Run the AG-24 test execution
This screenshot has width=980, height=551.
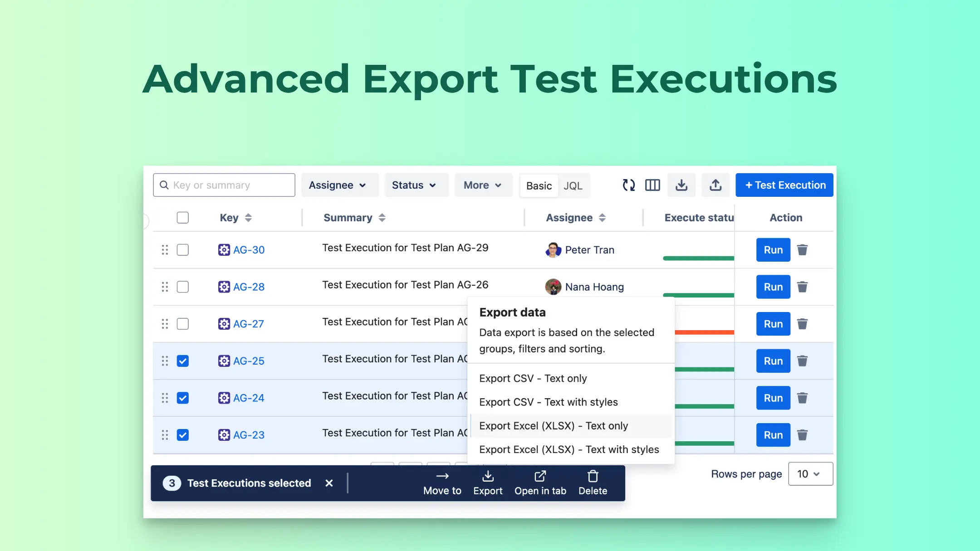coord(773,398)
